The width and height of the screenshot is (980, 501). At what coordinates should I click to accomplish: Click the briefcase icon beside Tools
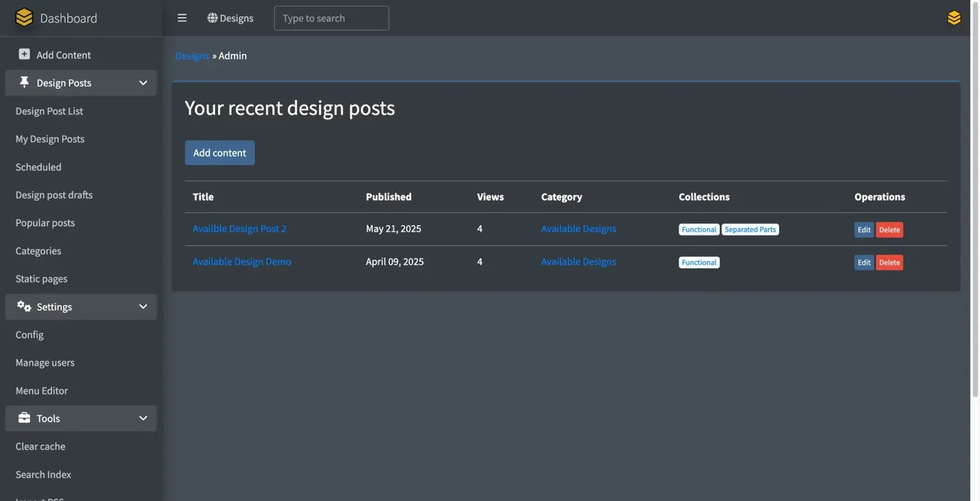pyautogui.click(x=24, y=418)
